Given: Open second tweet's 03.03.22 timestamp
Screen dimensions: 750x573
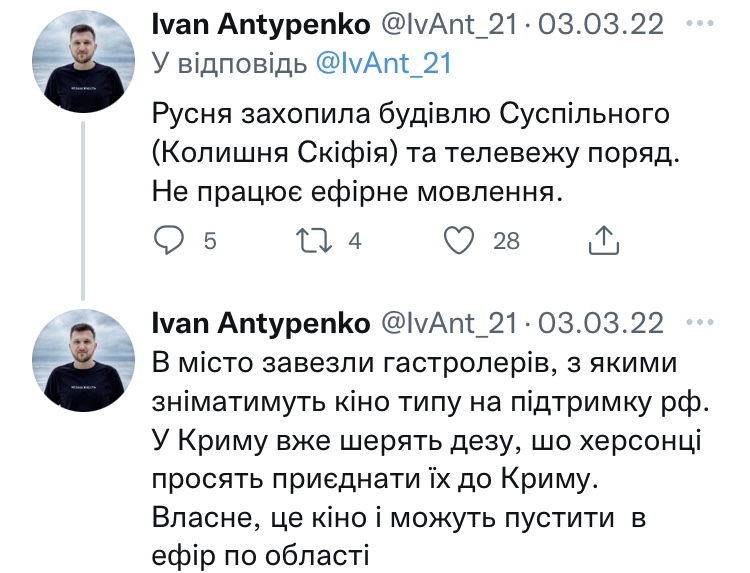Looking at the screenshot, I should 601,322.
